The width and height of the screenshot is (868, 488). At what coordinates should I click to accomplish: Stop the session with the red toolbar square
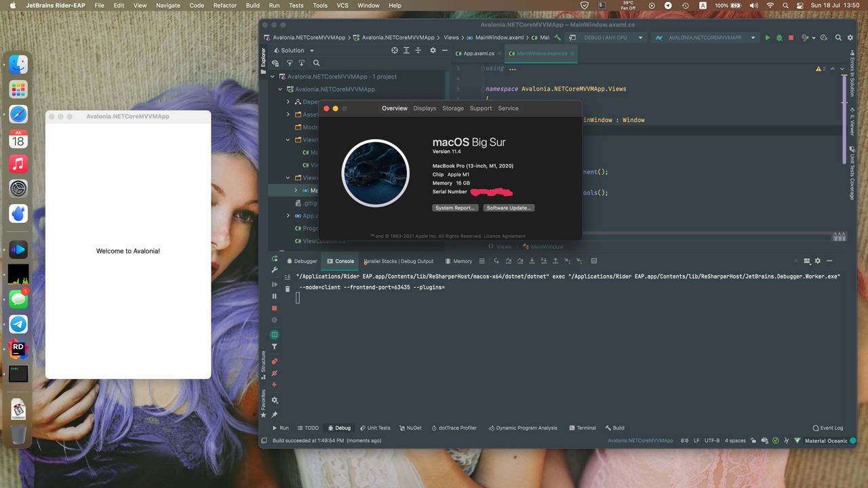(791, 38)
